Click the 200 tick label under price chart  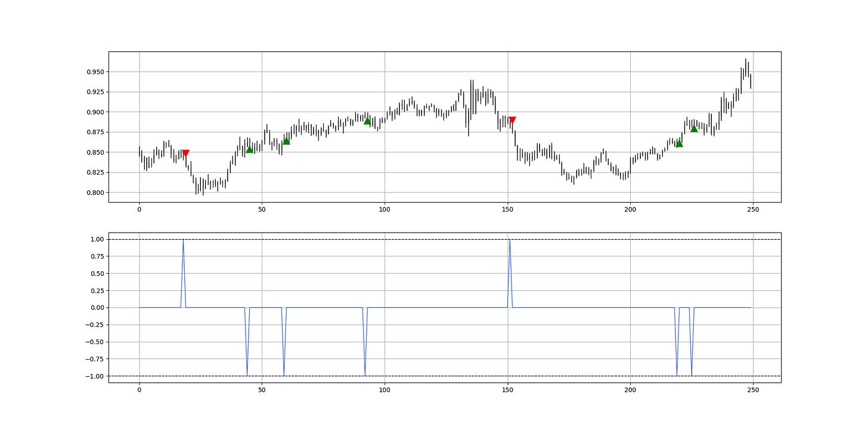630,210
